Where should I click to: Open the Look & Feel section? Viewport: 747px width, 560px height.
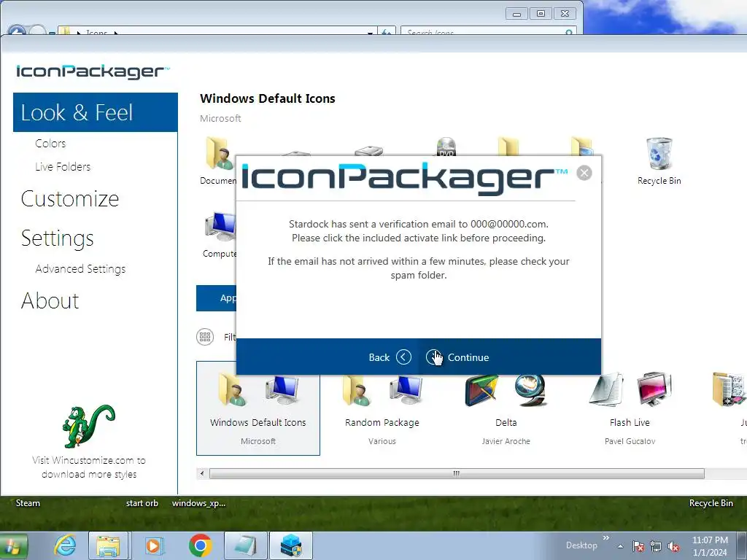tap(96, 112)
